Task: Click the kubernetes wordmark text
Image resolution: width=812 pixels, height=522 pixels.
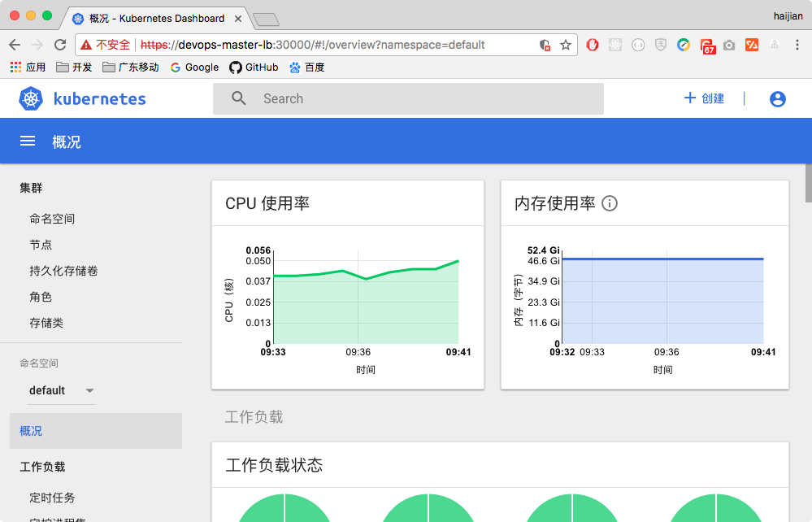Action: 99,98
